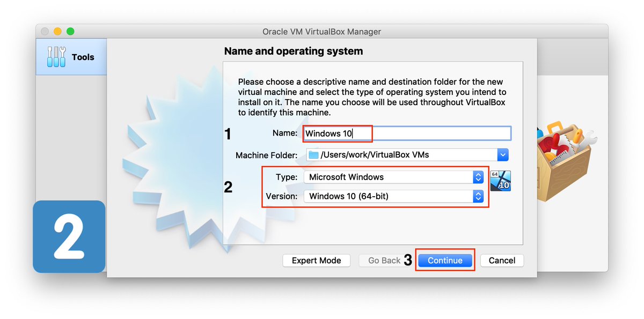
Task: Click the 'Oracle VM VirtualBox Manager' title
Action: pyautogui.click(x=322, y=32)
